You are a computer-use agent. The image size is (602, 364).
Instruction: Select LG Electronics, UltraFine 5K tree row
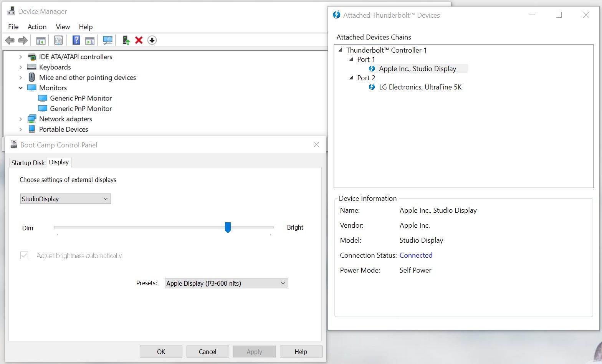coord(420,87)
